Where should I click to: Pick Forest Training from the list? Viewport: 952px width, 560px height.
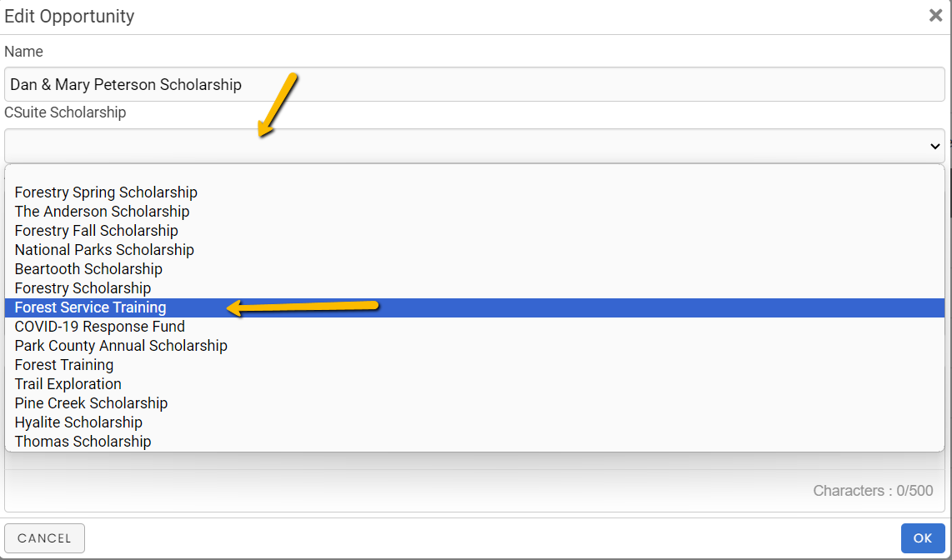(x=64, y=365)
